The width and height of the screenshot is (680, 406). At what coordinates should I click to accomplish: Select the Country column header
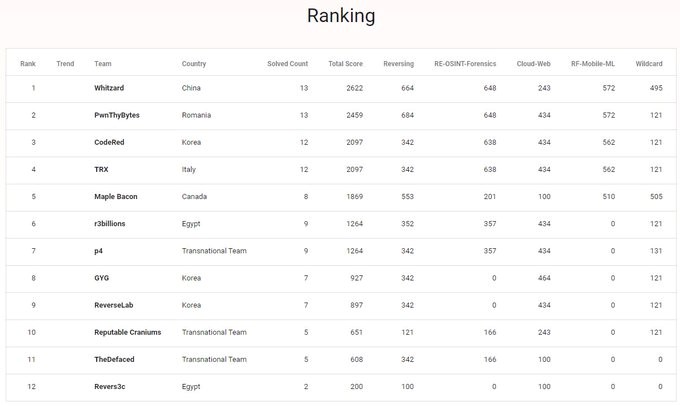pyautogui.click(x=194, y=64)
